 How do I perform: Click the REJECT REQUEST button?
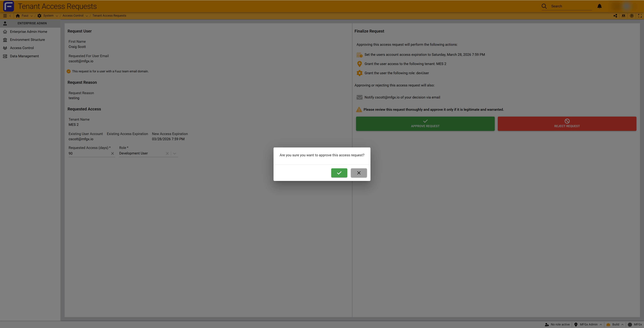pos(567,124)
